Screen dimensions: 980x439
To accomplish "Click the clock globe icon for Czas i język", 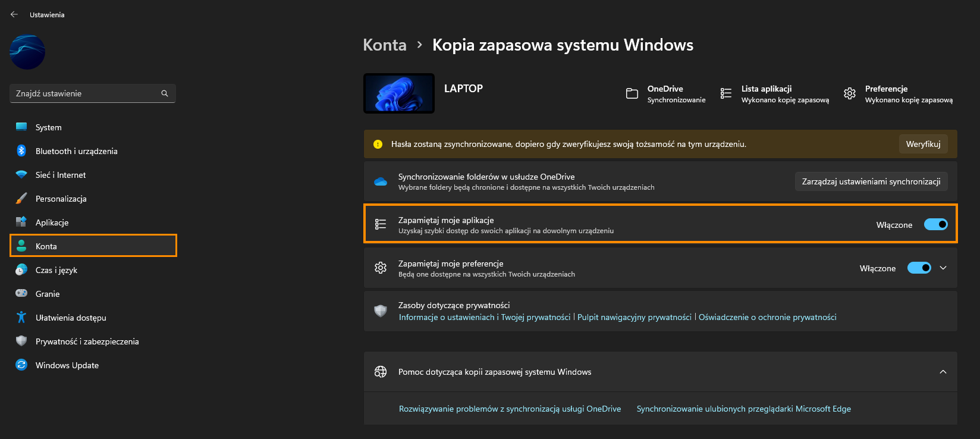I will click(21, 269).
